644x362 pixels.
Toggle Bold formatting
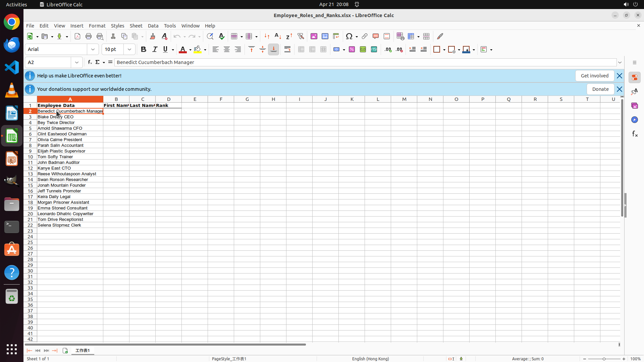(x=144, y=49)
